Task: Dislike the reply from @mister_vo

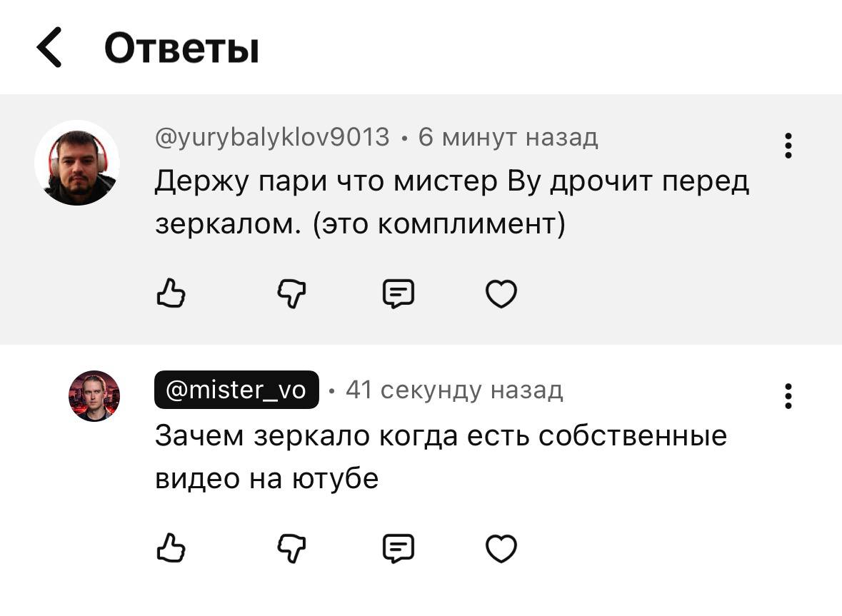Action: tap(291, 547)
